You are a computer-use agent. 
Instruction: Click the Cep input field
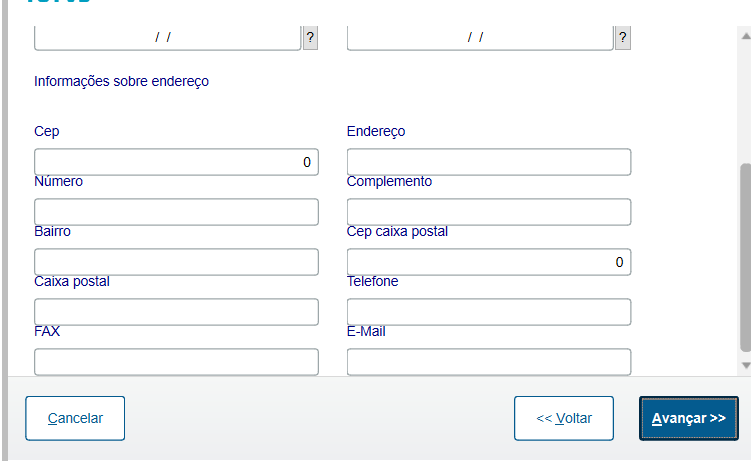(x=176, y=162)
